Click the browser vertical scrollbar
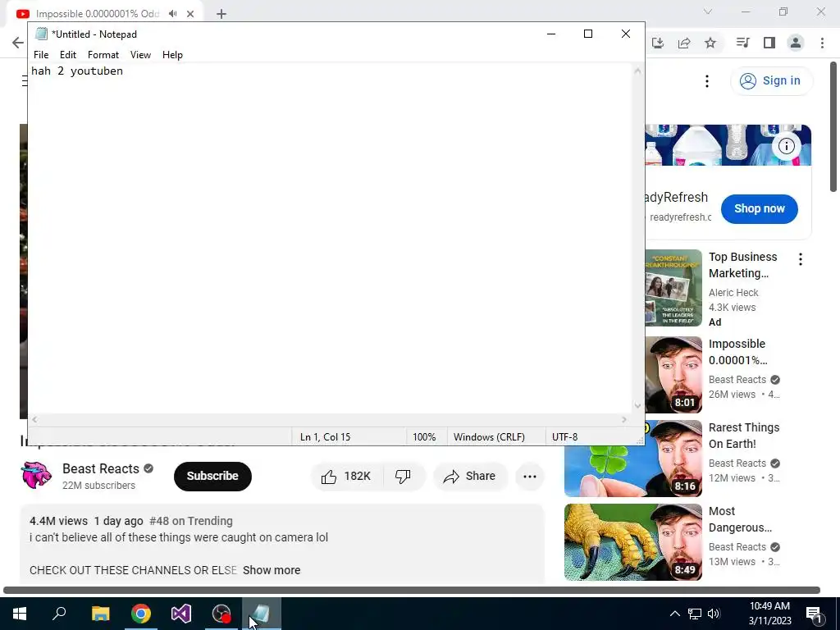 click(x=833, y=126)
